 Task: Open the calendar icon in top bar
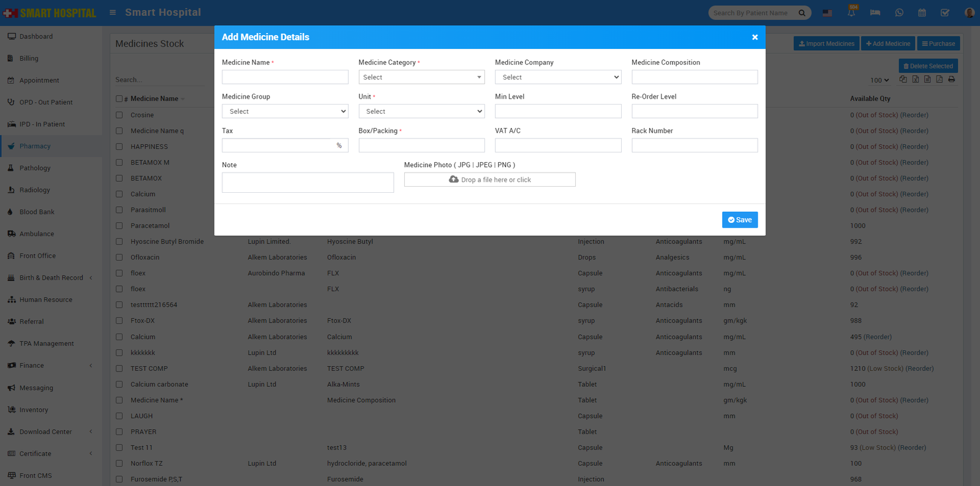(x=922, y=13)
